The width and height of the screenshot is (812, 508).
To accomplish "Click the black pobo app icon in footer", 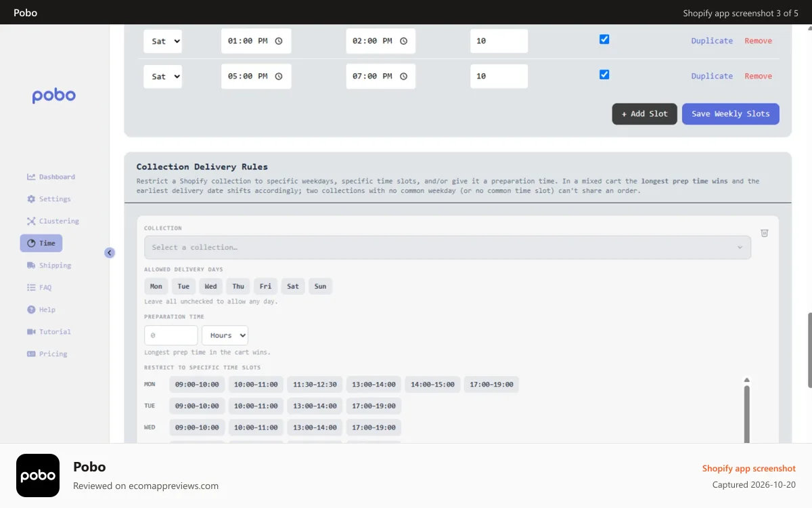I will 38,475.
